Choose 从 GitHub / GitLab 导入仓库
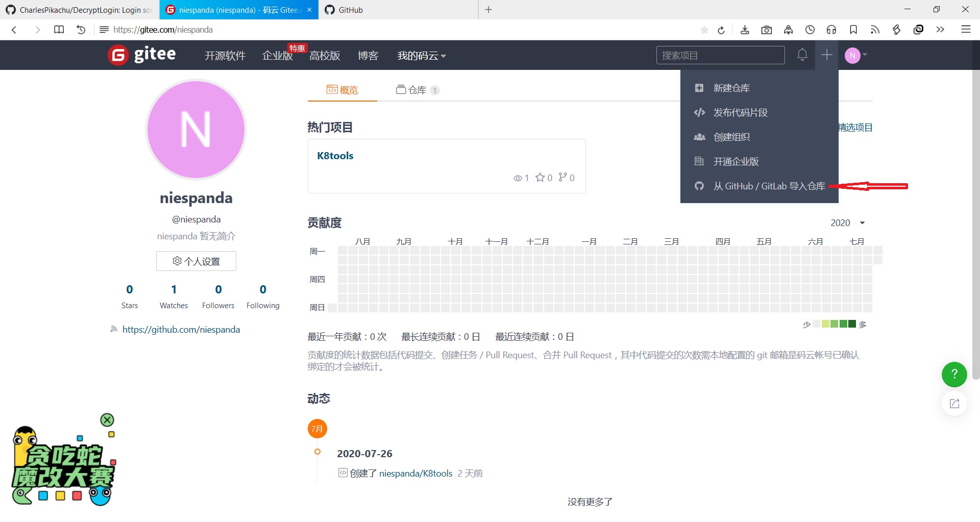The image size is (980, 522). click(x=759, y=186)
